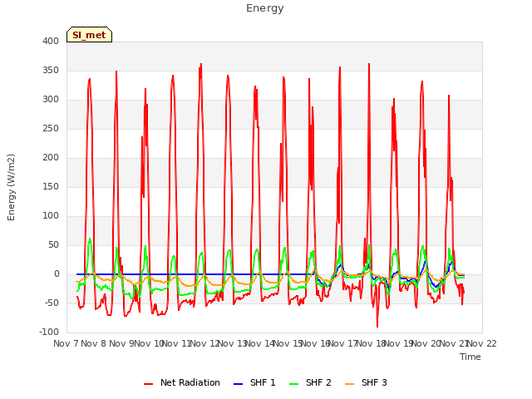This screenshot has width=532, height=399.
Task: Click the red Net Radiation legend swatch
Action: [x=148, y=384]
